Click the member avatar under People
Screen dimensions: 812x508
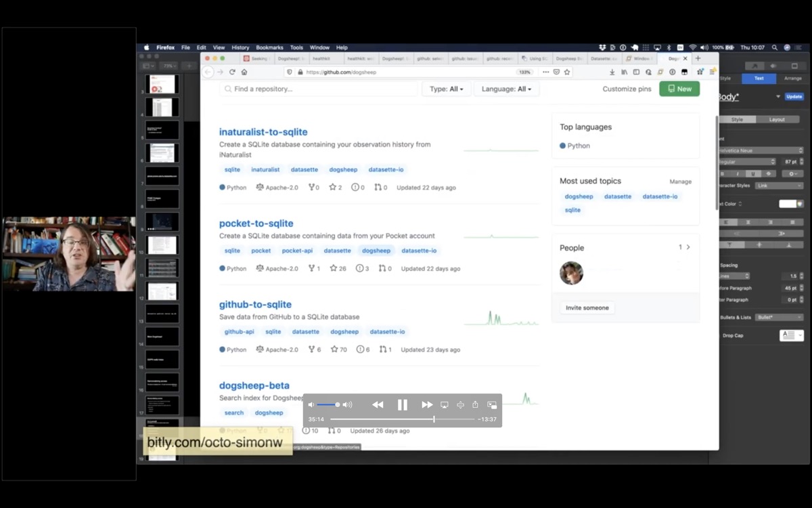[x=572, y=273]
